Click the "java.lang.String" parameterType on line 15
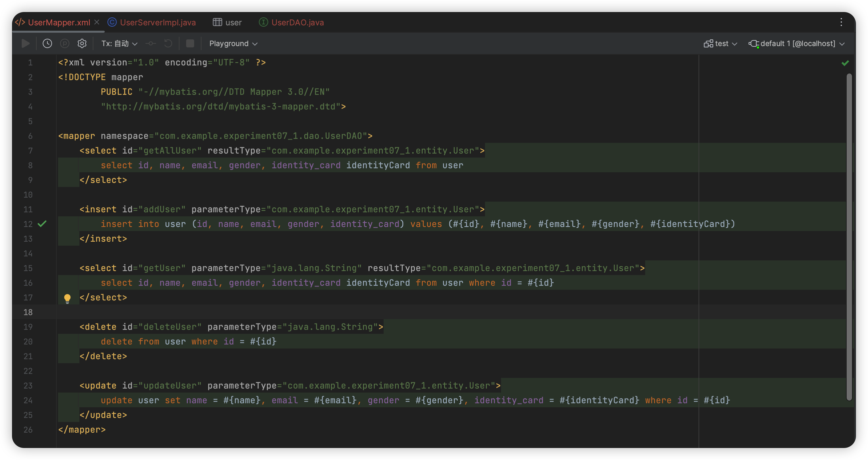Viewport: 868px width, 460px height. (x=314, y=268)
